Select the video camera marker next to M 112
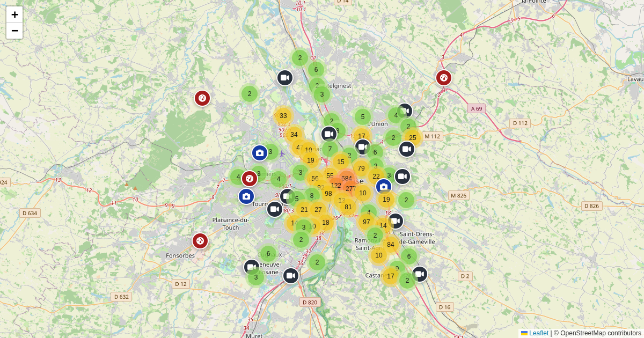This screenshot has height=338, width=644. (407, 149)
